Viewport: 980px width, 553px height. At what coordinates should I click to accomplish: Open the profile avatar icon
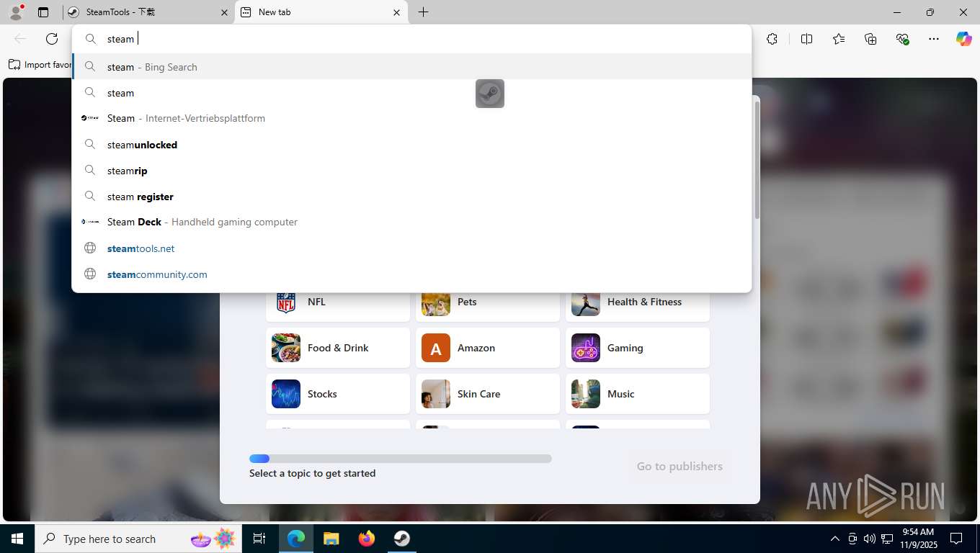coord(16,12)
